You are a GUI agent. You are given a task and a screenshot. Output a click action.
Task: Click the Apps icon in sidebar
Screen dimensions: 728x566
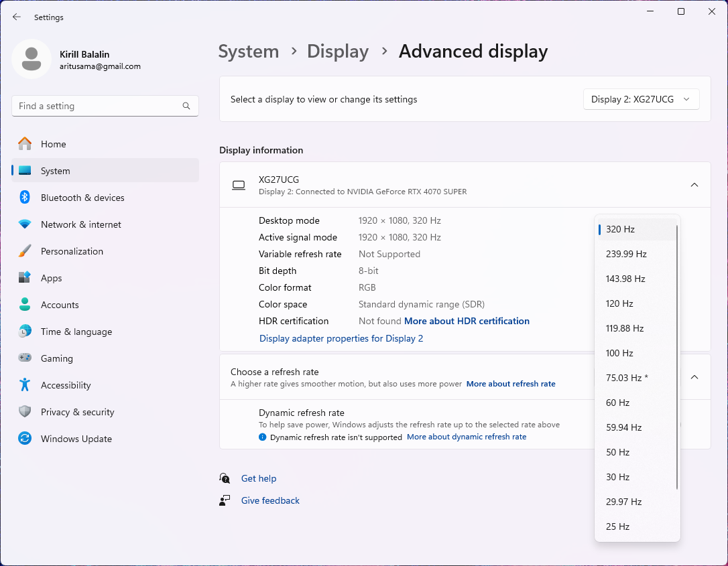25,278
